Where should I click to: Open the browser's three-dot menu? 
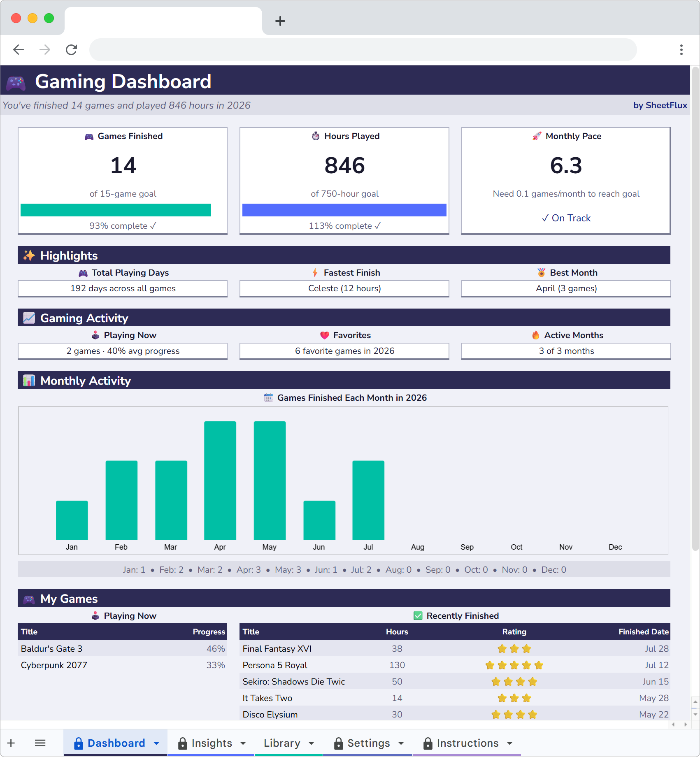[681, 49]
